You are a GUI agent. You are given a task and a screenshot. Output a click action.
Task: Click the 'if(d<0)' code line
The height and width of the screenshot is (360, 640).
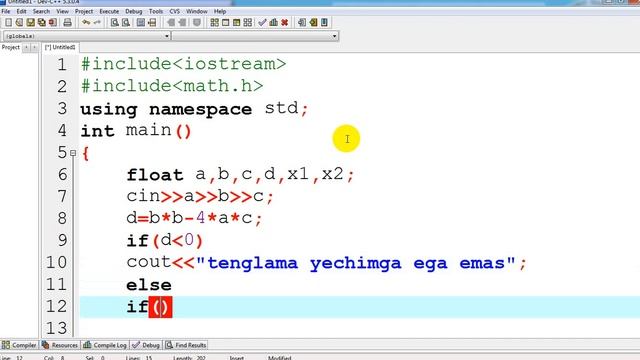164,240
